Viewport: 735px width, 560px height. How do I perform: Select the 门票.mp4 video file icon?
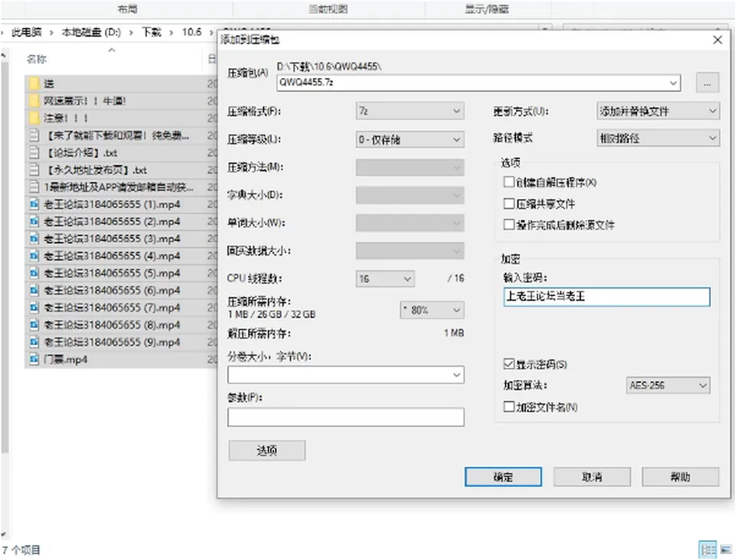[34, 359]
